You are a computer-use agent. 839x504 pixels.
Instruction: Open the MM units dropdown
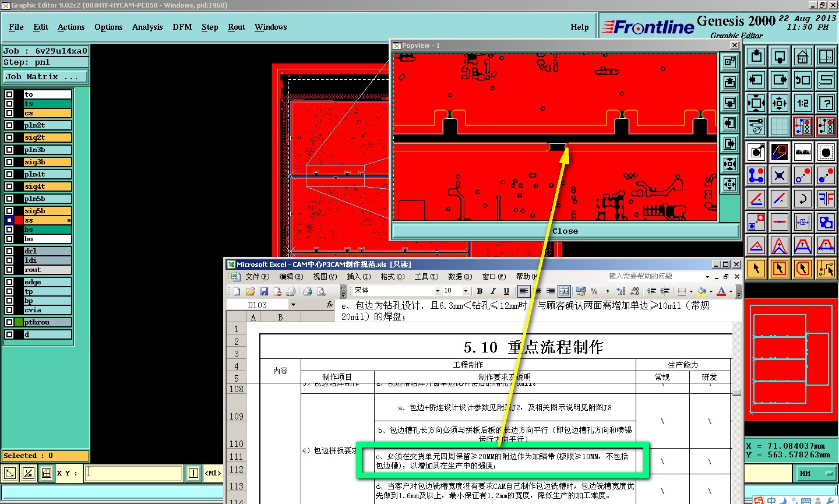click(x=815, y=474)
